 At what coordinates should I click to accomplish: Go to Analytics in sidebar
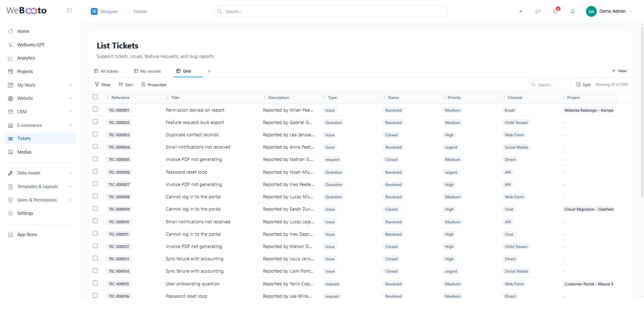(x=40, y=58)
